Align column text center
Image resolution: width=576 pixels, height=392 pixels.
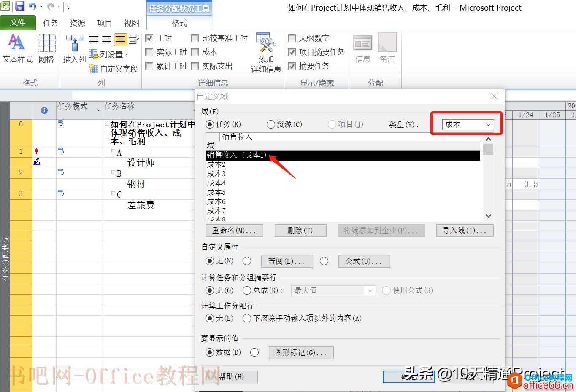click(107, 40)
